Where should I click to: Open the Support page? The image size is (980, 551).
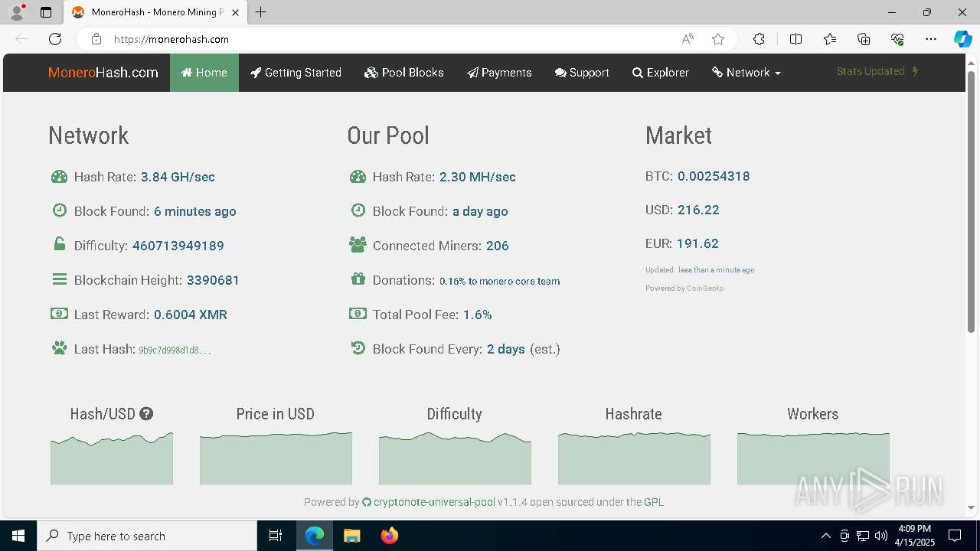pyautogui.click(x=582, y=73)
